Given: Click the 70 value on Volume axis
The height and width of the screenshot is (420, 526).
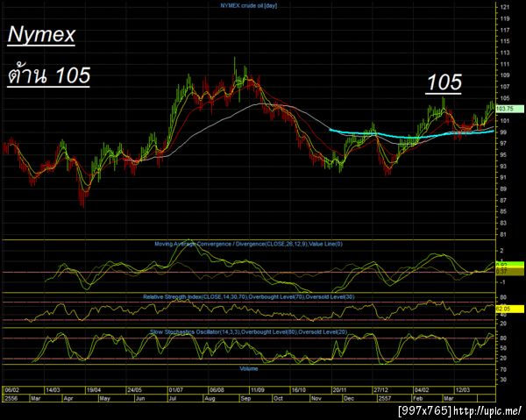Looking at the screenshot, I should [503, 369].
